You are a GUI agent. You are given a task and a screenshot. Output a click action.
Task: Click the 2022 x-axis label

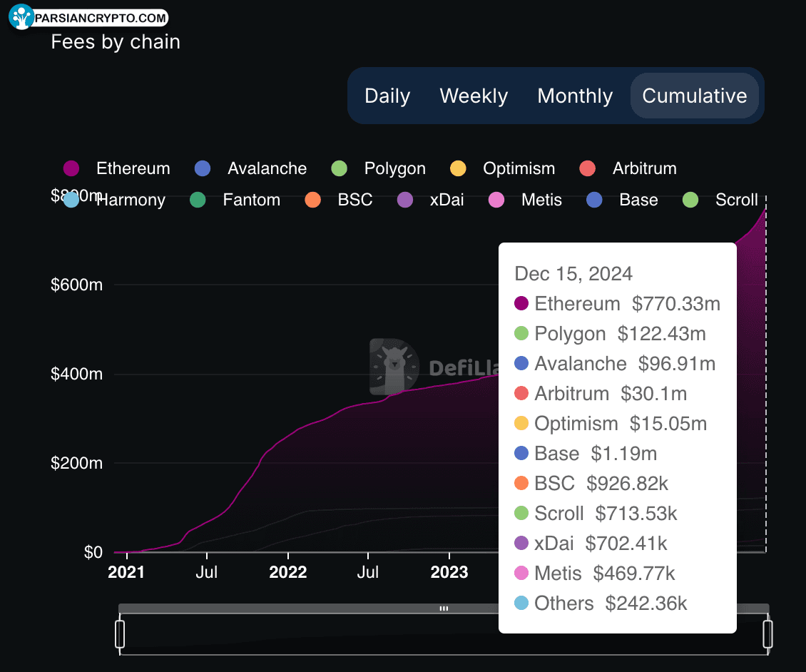(x=288, y=571)
